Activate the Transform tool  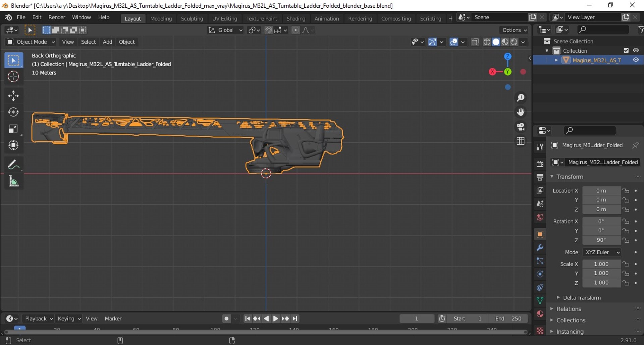click(x=13, y=145)
